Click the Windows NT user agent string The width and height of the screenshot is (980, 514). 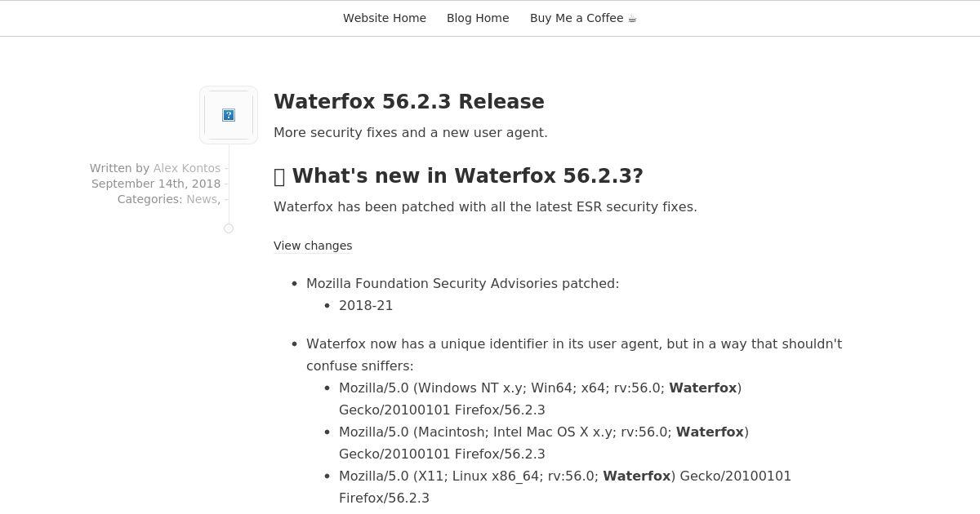pyautogui.click(x=541, y=399)
